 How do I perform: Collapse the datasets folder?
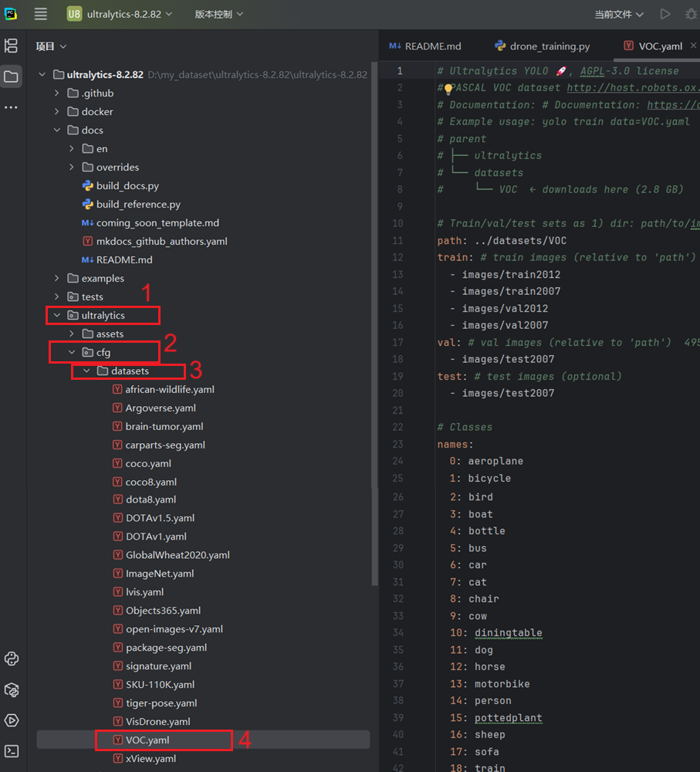86,371
